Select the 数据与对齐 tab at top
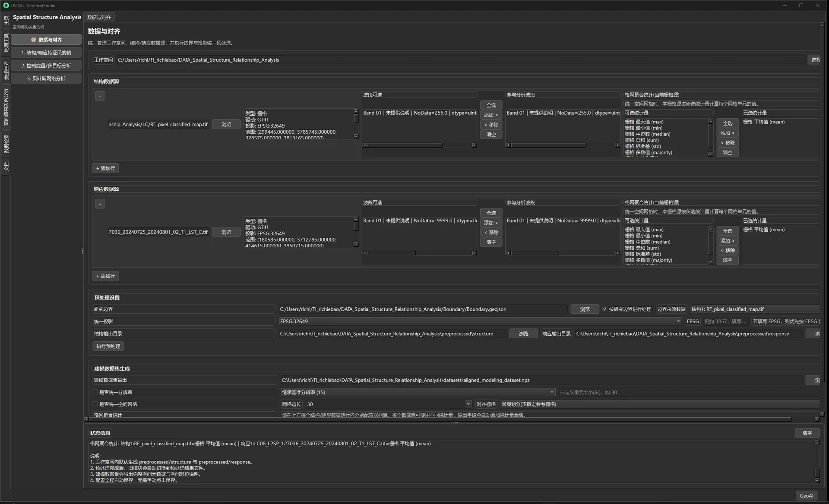The width and height of the screenshot is (829, 504). [99, 17]
